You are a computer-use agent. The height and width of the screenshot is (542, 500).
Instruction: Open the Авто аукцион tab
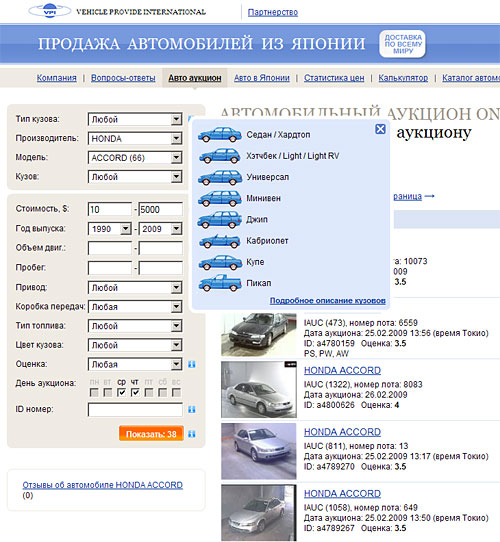coord(195,78)
